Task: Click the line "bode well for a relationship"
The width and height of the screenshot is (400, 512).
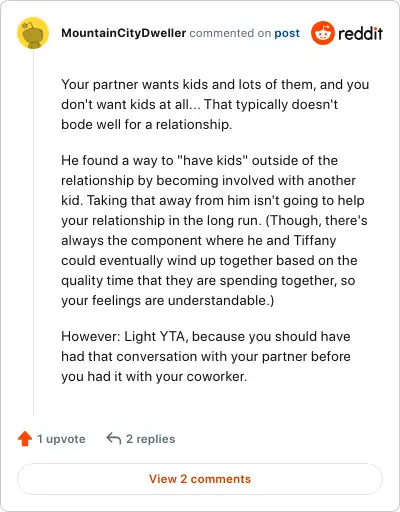Action: pyautogui.click(x=146, y=125)
